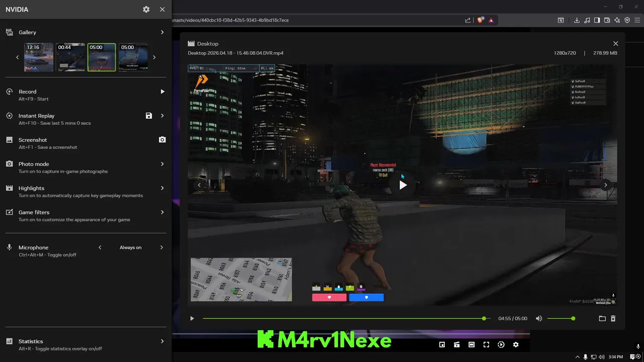Click the Record menu entry
This screenshot has height=362, width=644.
click(x=86, y=95)
